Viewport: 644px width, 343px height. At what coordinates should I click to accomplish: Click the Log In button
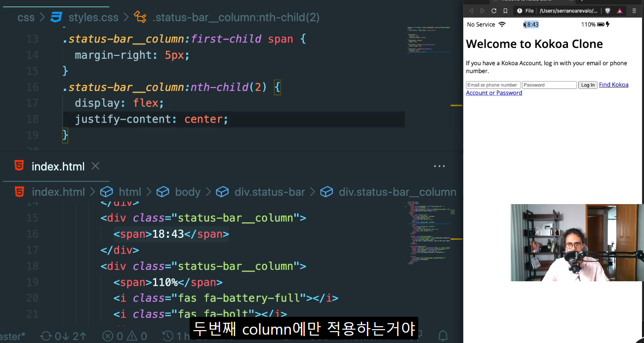[588, 85]
